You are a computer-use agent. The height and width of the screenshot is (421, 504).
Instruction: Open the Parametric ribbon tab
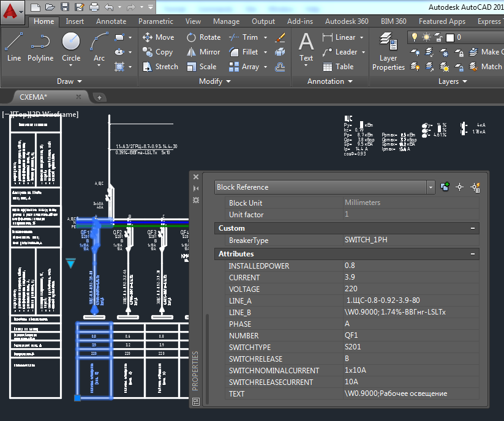pos(156,21)
